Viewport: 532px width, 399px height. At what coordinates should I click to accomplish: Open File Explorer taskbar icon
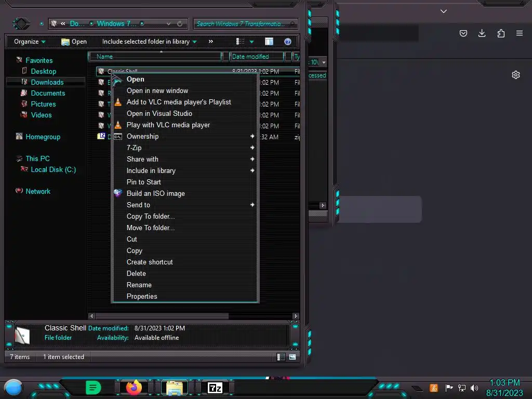pyautogui.click(x=175, y=388)
